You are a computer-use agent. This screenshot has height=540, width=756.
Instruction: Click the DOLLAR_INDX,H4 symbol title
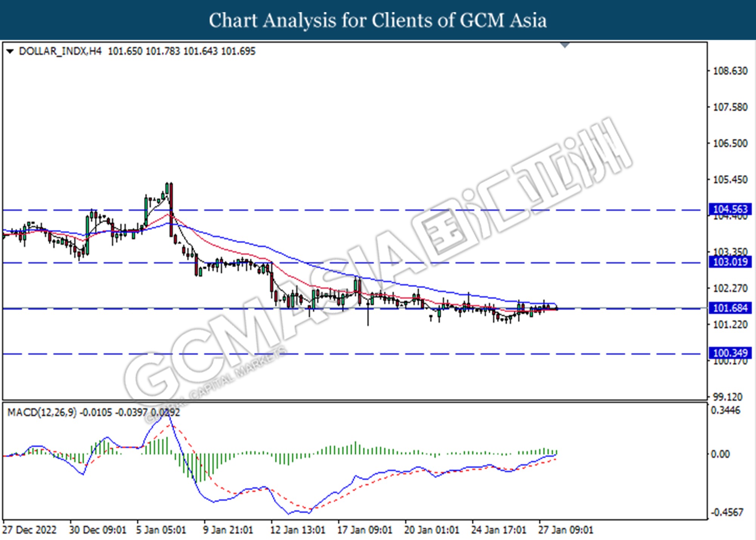[60, 51]
